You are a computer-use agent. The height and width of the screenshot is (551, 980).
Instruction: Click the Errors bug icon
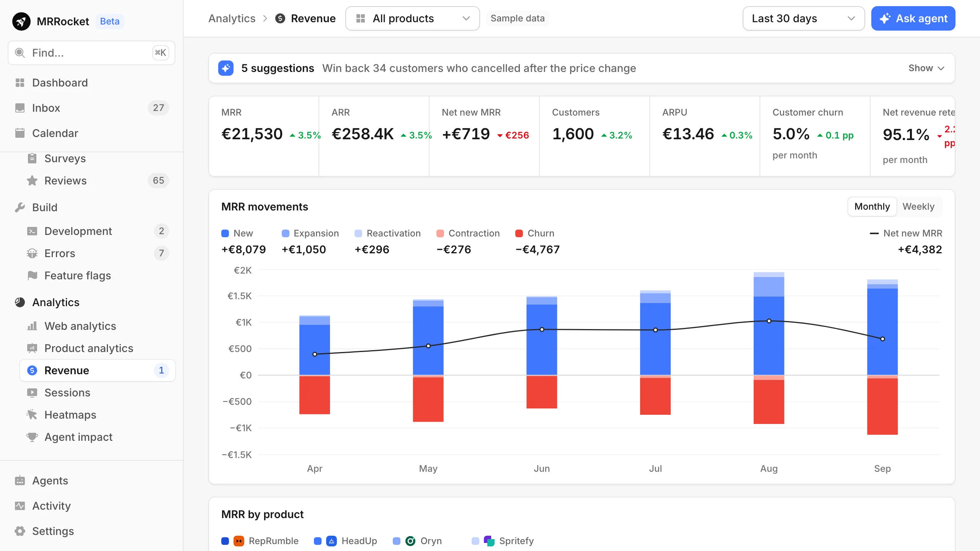32,253
